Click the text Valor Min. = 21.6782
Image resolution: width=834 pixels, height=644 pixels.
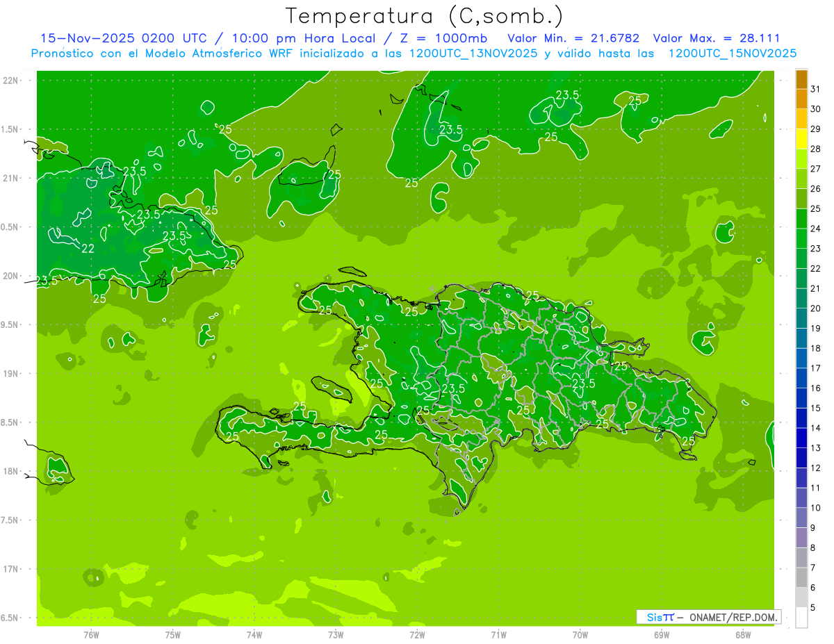[573, 38]
